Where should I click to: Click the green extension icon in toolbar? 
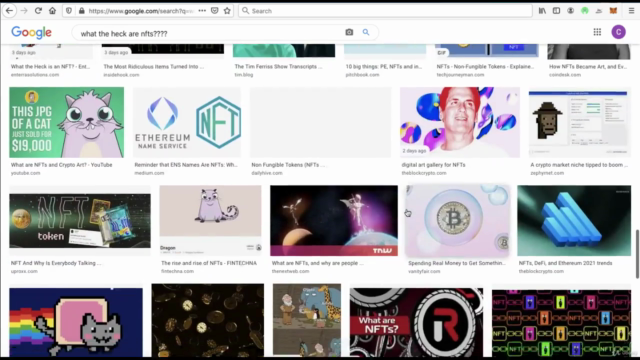click(585, 11)
